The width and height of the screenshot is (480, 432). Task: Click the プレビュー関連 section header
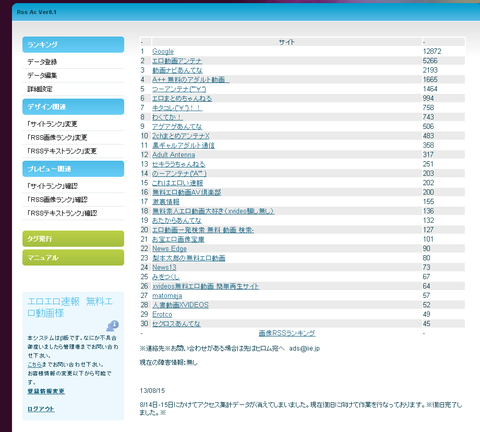pos(73,169)
